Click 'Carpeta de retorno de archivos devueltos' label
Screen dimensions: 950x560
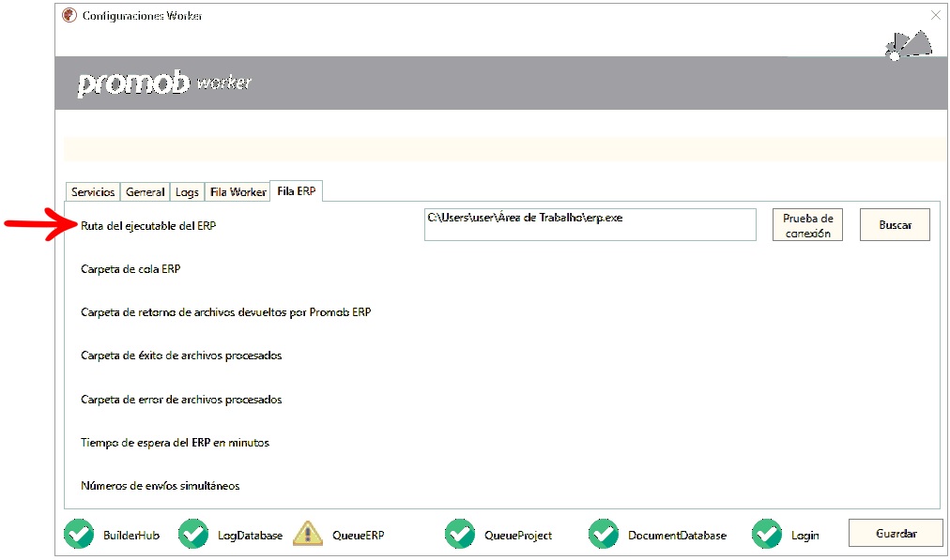click(226, 312)
